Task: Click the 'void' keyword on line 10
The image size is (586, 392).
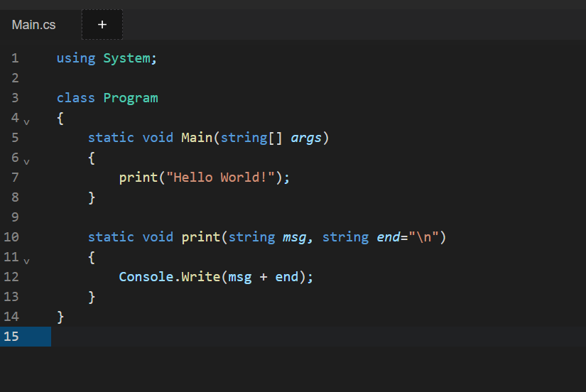Action: click(x=158, y=237)
